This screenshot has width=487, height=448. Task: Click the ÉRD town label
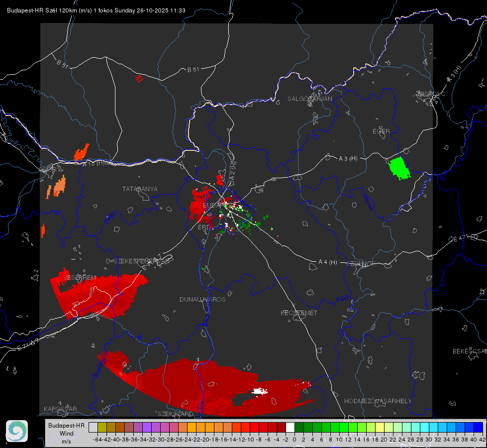click(204, 227)
